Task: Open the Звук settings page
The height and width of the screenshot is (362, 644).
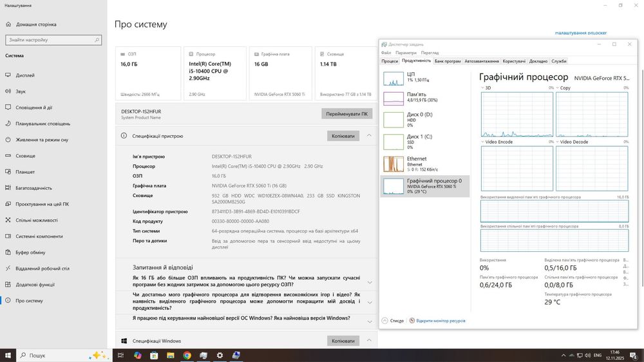Action: tap(21, 91)
